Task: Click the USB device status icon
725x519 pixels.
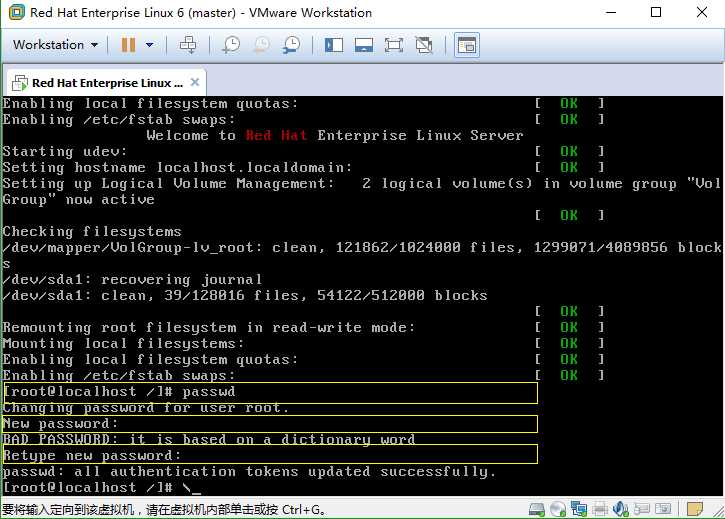Action: 642,509
